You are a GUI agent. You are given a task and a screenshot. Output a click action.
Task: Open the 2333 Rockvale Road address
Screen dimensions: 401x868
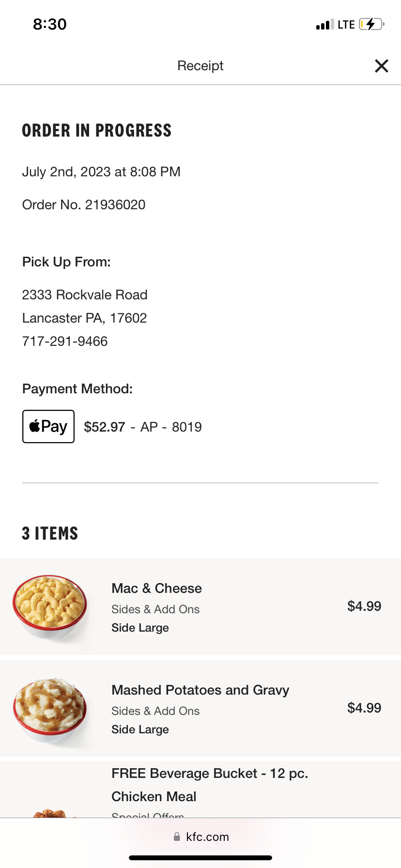click(x=85, y=295)
